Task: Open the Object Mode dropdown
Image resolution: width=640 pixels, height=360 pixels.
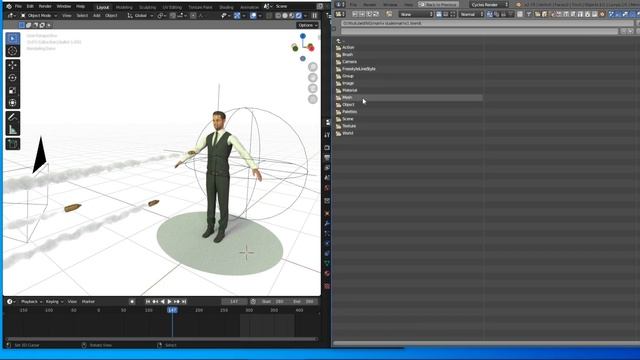Action: 39,16
